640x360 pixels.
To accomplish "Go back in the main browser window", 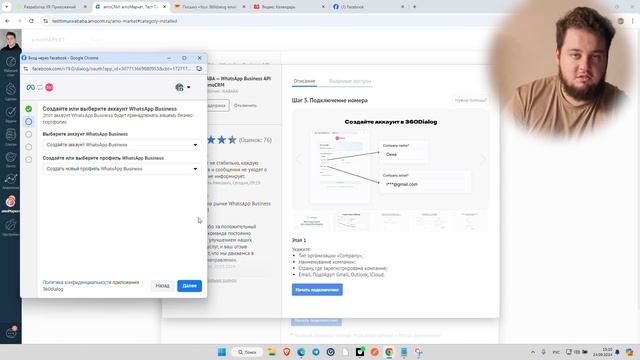I will [7, 21].
